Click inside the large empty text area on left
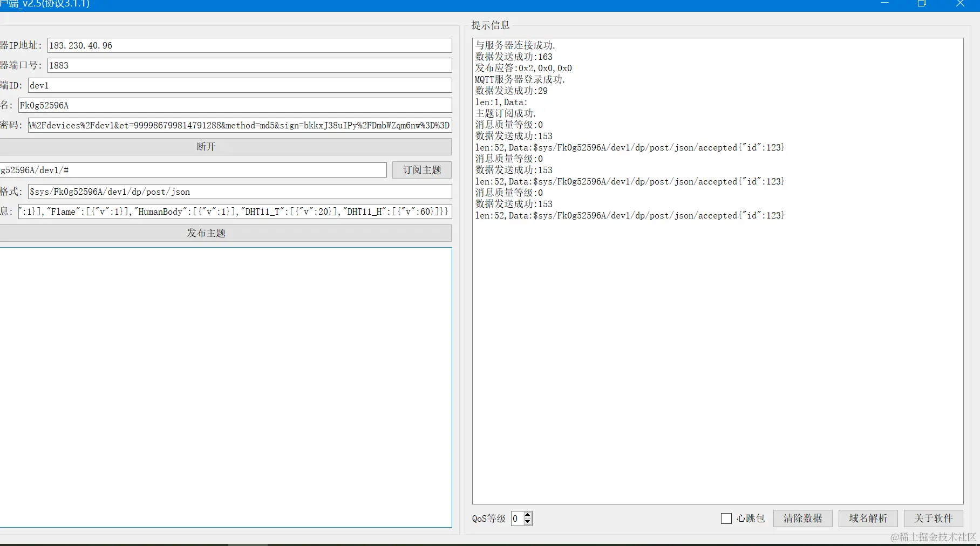 point(225,387)
